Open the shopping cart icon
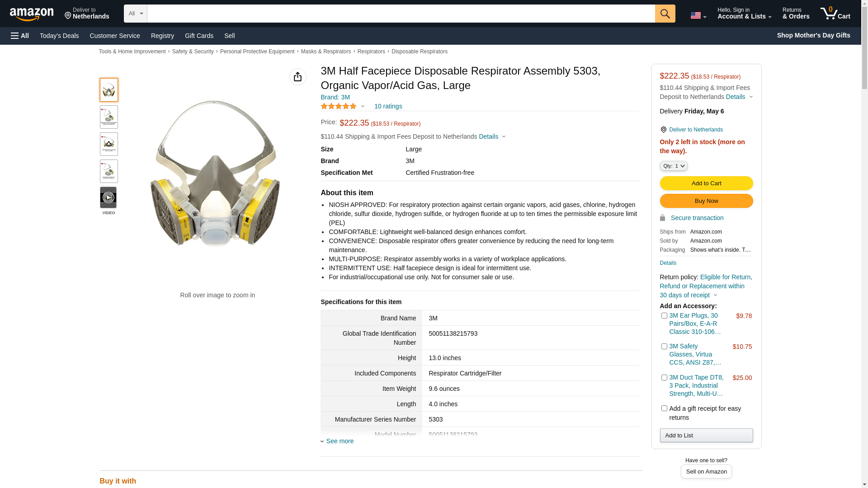Viewport: 868px width, 488px height. tap(835, 14)
